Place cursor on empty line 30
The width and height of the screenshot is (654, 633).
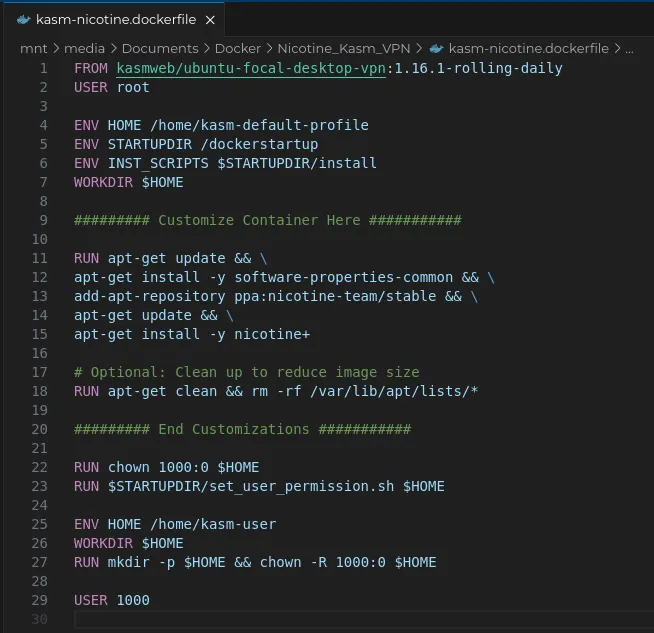(300, 619)
